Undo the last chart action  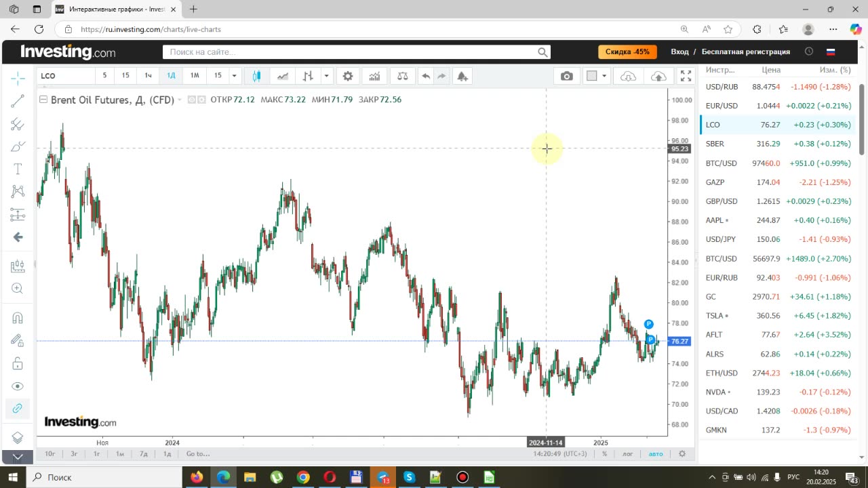click(x=426, y=76)
